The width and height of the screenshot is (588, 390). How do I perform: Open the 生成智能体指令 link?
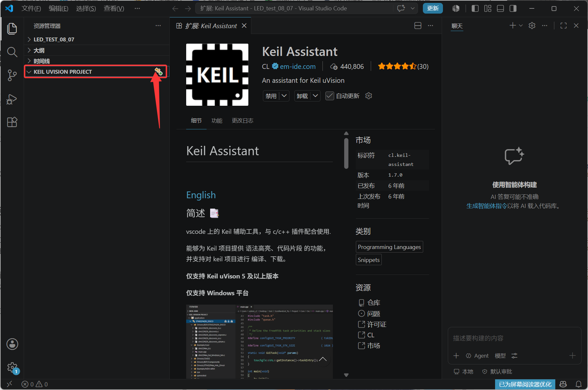coord(487,206)
